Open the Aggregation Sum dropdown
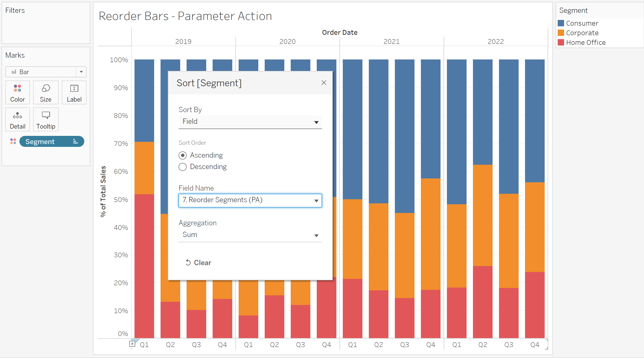Viewport: 644px width, 358px height. pyautogui.click(x=250, y=235)
